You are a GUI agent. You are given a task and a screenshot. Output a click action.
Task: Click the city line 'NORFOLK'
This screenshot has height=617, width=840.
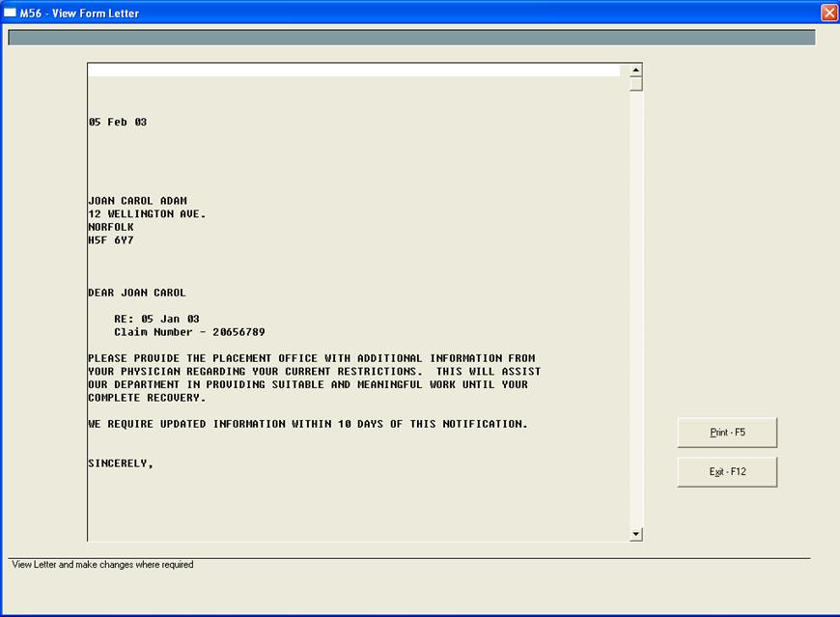coord(111,227)
